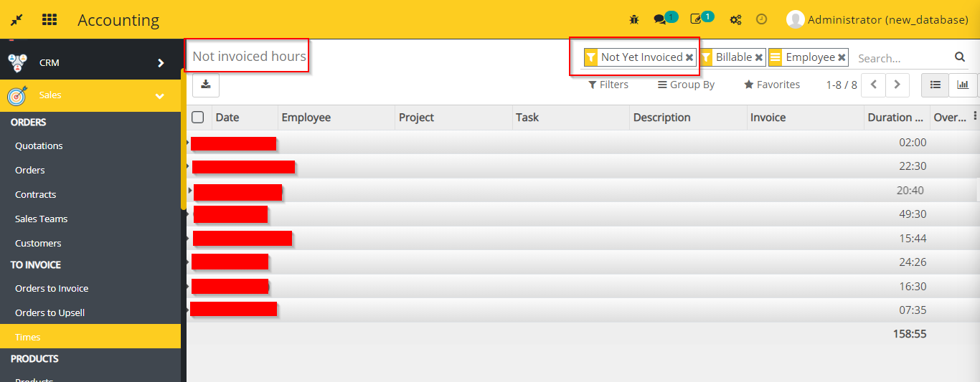Open the debug bug icon menu
This screenshot has width=980, height=382.
[634, 20]
